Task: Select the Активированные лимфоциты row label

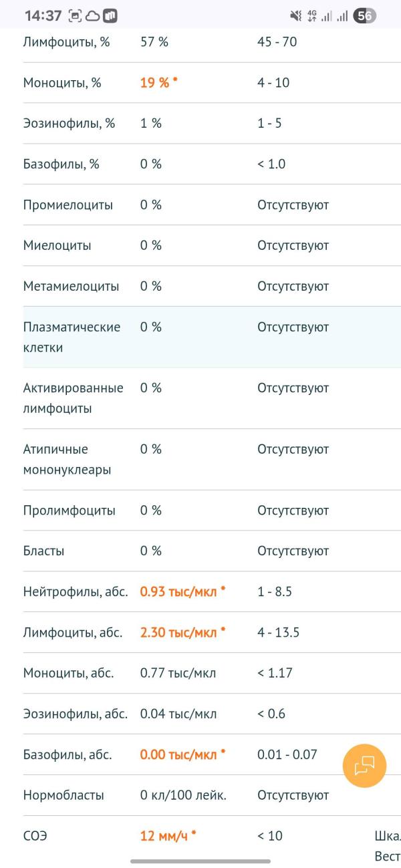Action: [73, 398]
